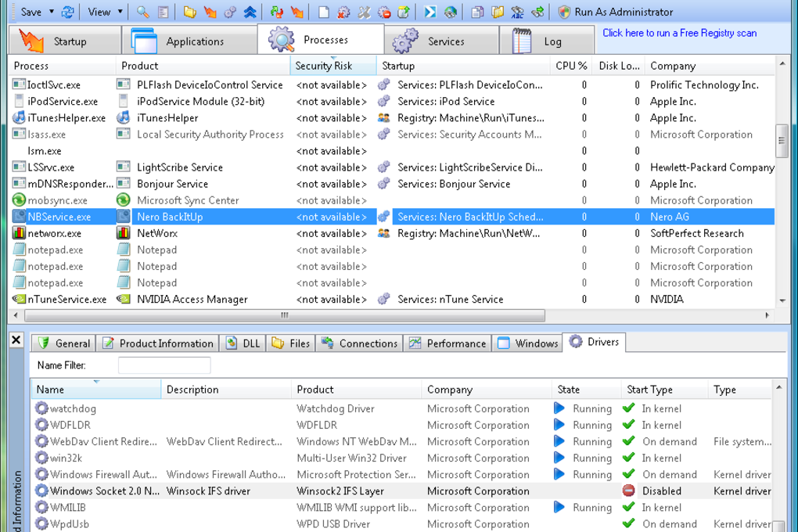Sort the process list by Company column

tap(710, 66)
